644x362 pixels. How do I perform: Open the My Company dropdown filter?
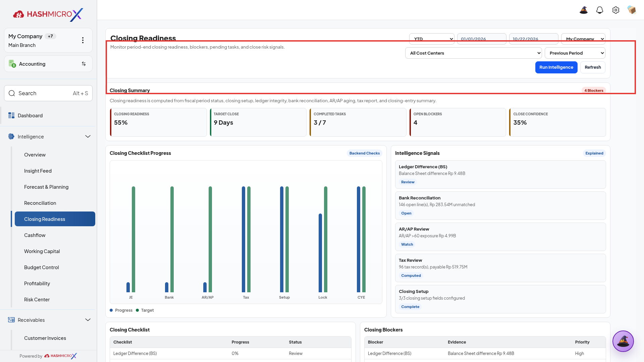(583, 39)
